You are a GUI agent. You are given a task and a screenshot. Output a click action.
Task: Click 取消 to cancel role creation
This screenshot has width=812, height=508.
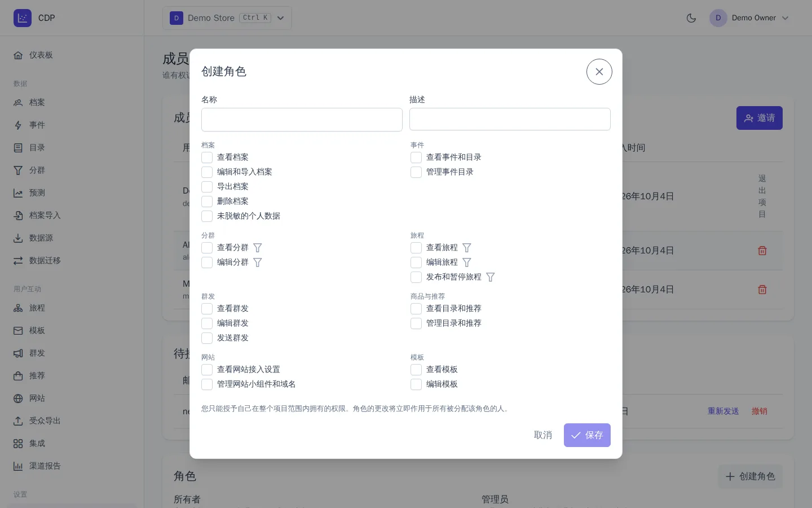click(x=543, y=435)
